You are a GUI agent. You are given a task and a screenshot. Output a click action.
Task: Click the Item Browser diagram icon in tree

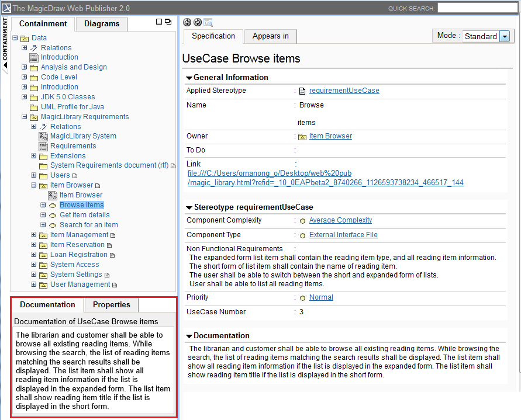tap(53, 195)
